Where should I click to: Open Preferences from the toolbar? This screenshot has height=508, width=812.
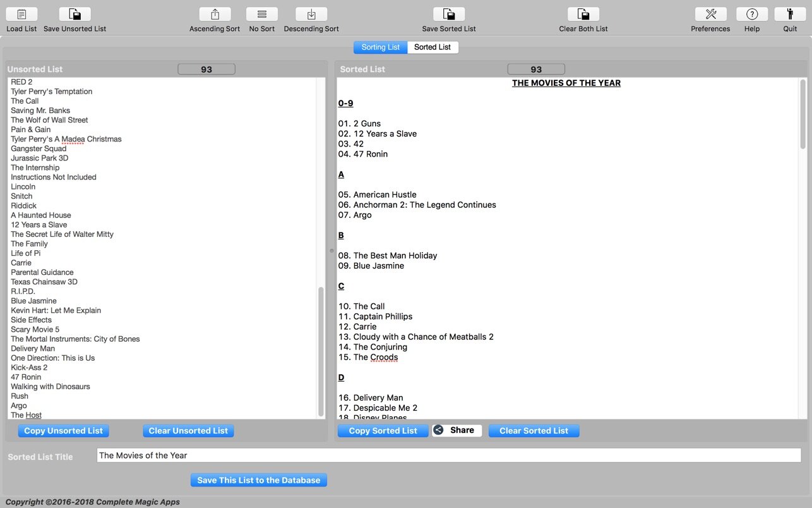click(710, 15)
